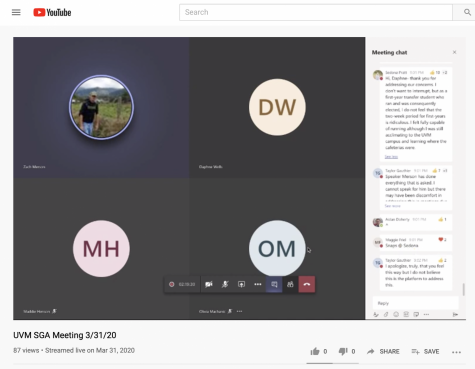The image size is (475, 369).
Task: Click Taylor Gauthier's first TG avatar
Action: point(378,173)
